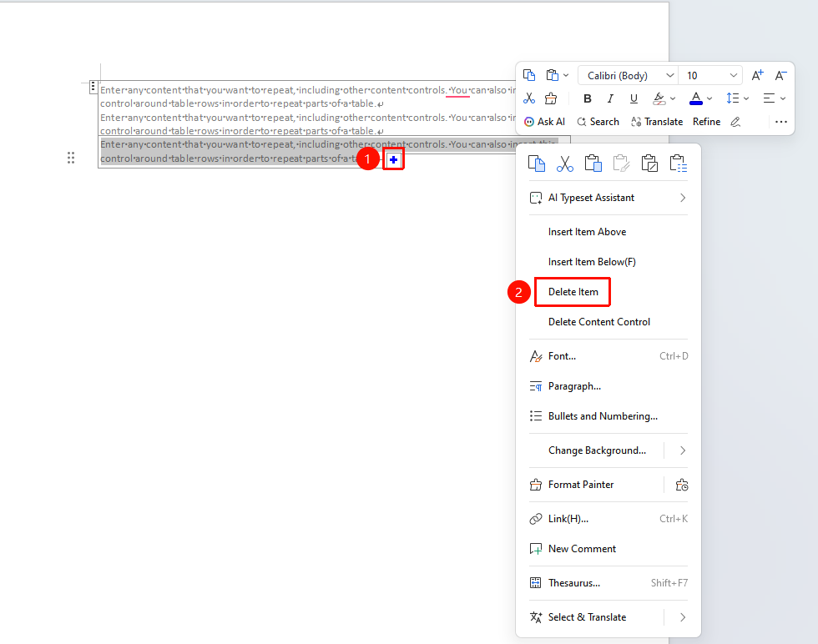Image resolution: width=818 pixels, height=644 pixels.
Task: Click the first Paste clipboard icon in context menu
Action: tap(593, 164)
